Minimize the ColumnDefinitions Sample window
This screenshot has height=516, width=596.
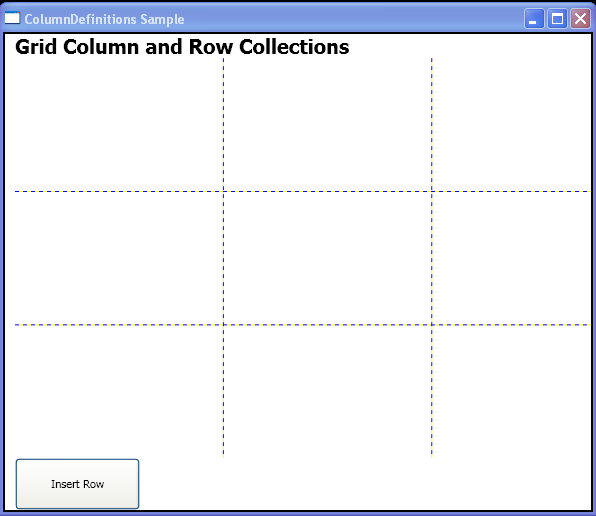[x=534, y=19]
